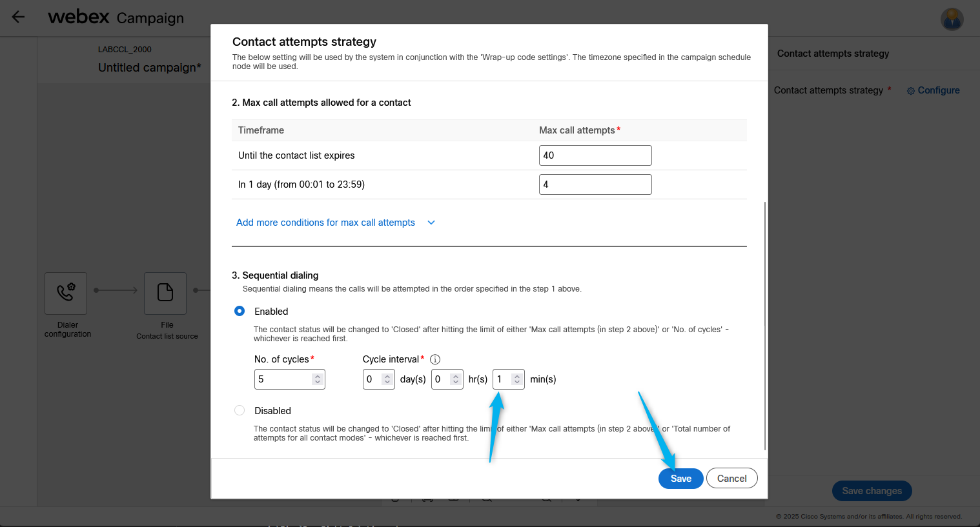Screen dimensions: 980x527
Task: Select the Enabled sequential dialing option
Action: point(240,311)
